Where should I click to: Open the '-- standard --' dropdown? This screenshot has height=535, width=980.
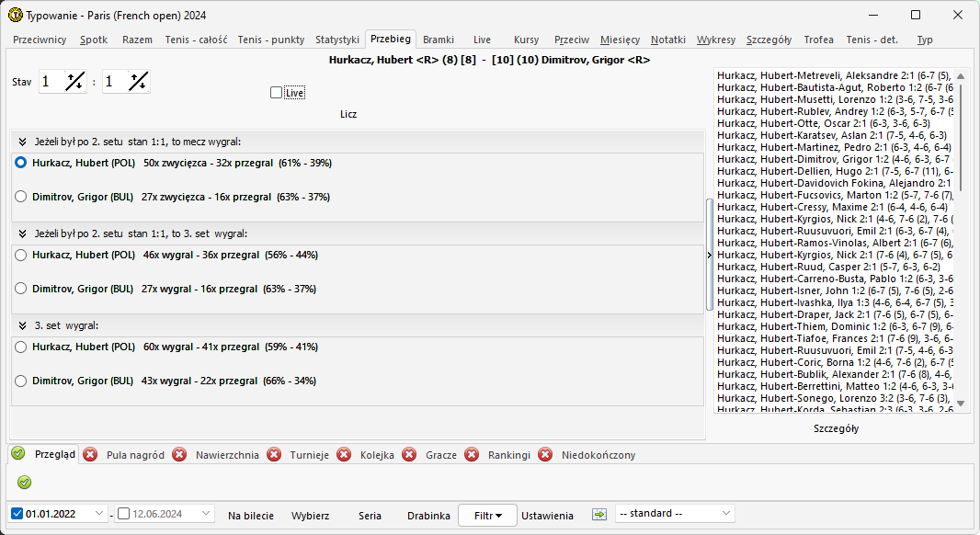pos(676,514)
